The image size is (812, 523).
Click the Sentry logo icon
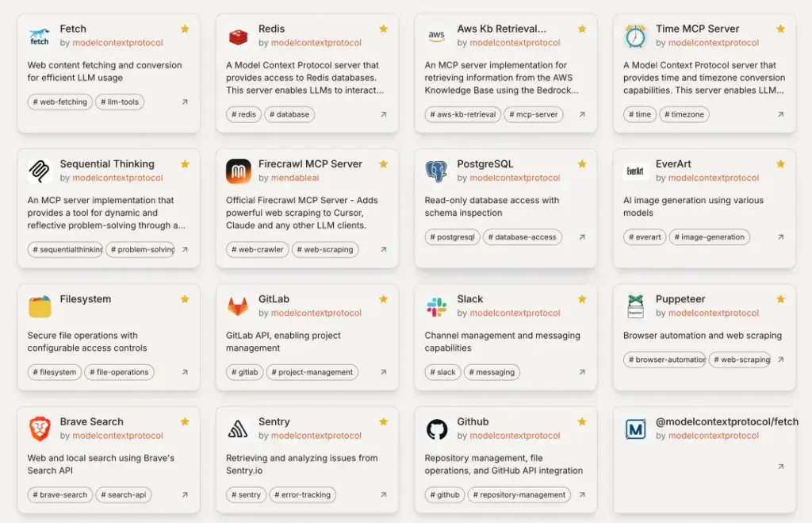point(238,429)
